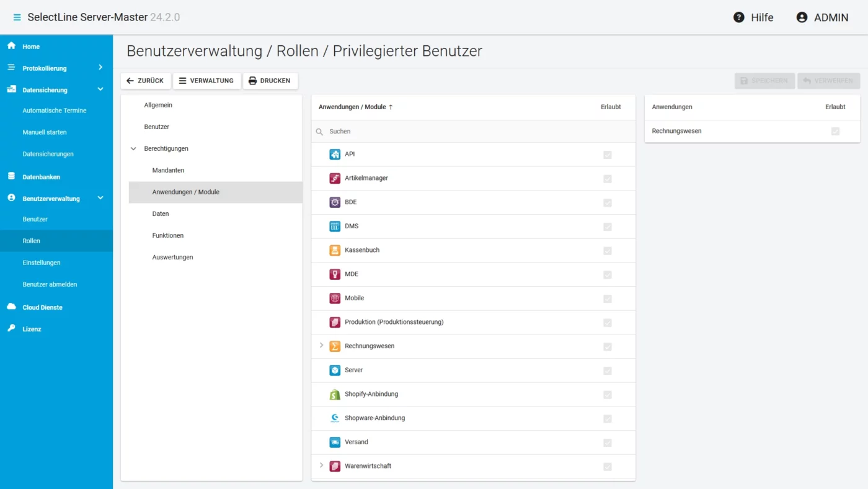Select Funktionen under Berechtigungen
Screen dimensions: 868x489
pyautogui.click(x=168, y=236)
